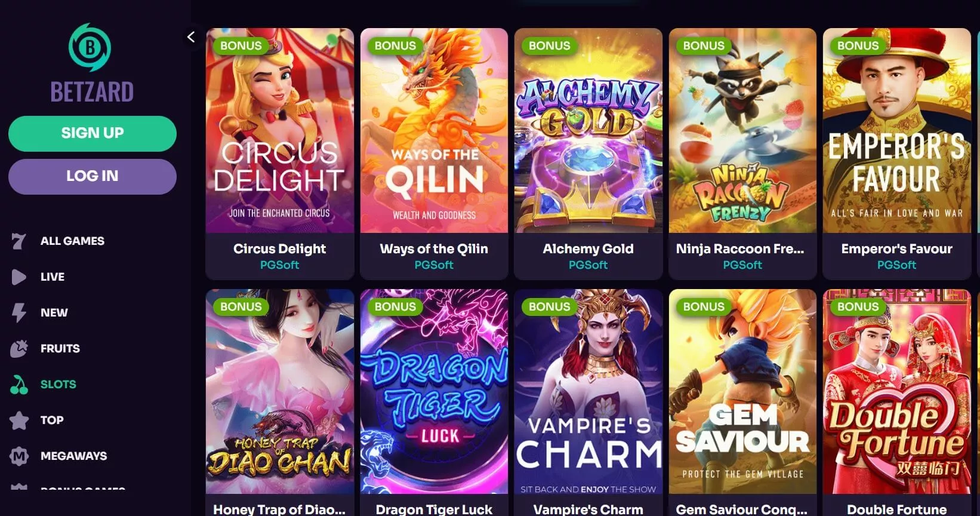Click the Top star icon
Screen dimensions: 980x516
pos(19,420)
